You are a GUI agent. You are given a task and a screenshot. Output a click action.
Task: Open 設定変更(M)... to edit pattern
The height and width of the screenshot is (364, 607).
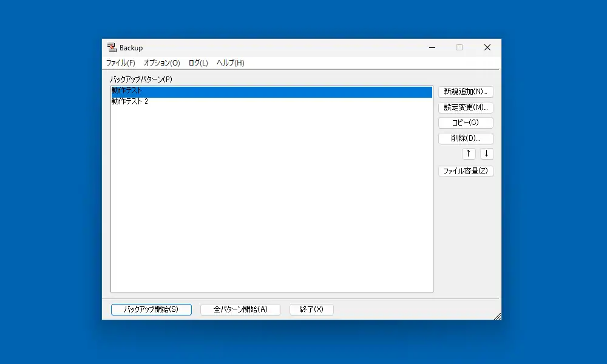466,107
